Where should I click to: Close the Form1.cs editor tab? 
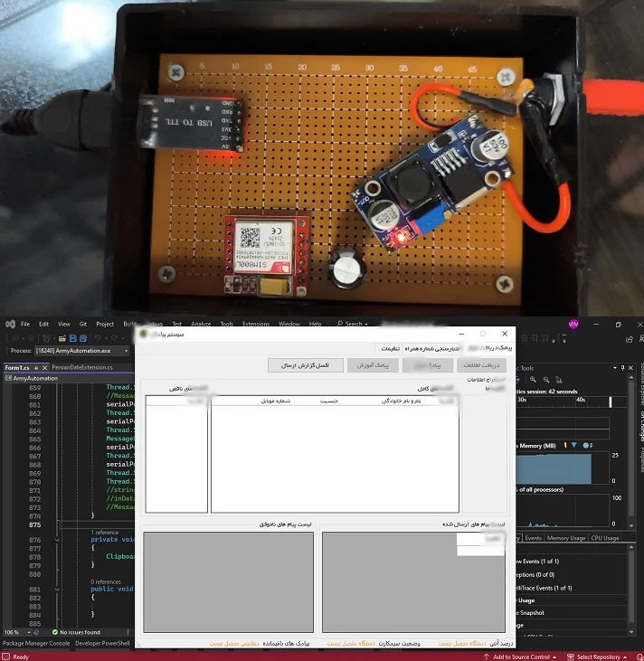click(45, 368)
